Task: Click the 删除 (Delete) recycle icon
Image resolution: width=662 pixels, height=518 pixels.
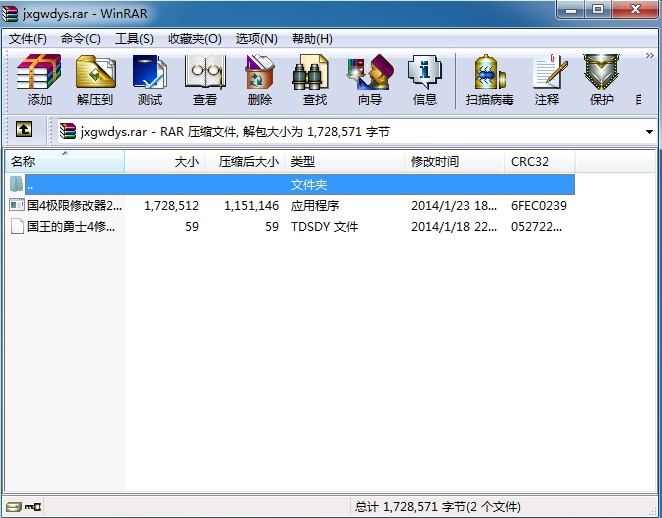Action: tap(260, 80)
